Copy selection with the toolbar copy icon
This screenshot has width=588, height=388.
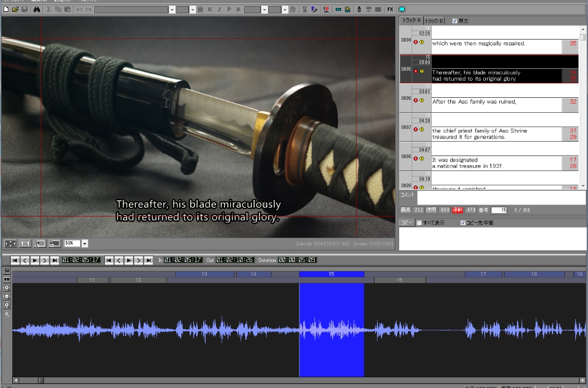(58, 10)
